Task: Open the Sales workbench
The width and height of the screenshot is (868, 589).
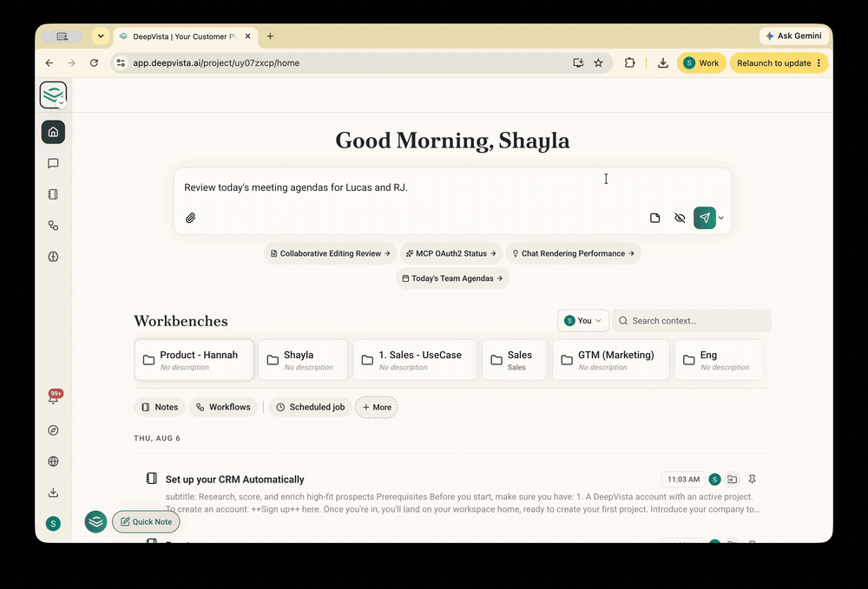Action: coord(515,360)
